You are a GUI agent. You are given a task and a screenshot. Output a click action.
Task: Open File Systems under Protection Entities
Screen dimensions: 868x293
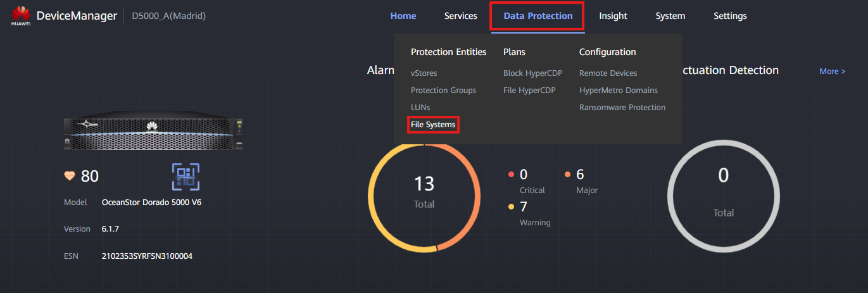[x=433, y=125]
